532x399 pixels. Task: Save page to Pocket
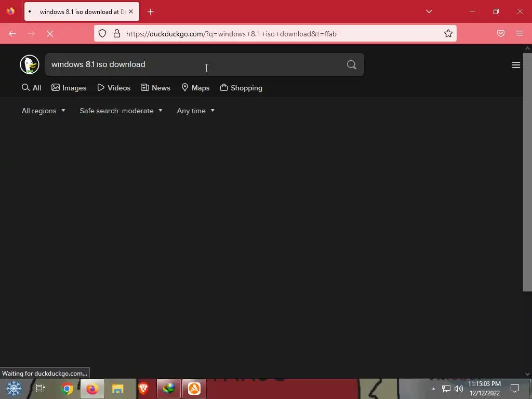coord(501,33)
